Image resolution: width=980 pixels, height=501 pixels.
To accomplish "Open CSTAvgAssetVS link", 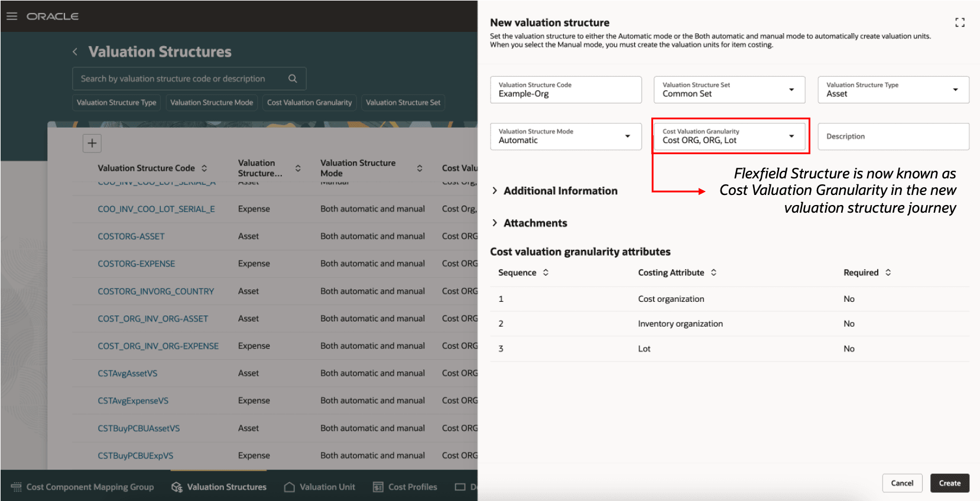I will click(x=128, y=373).
